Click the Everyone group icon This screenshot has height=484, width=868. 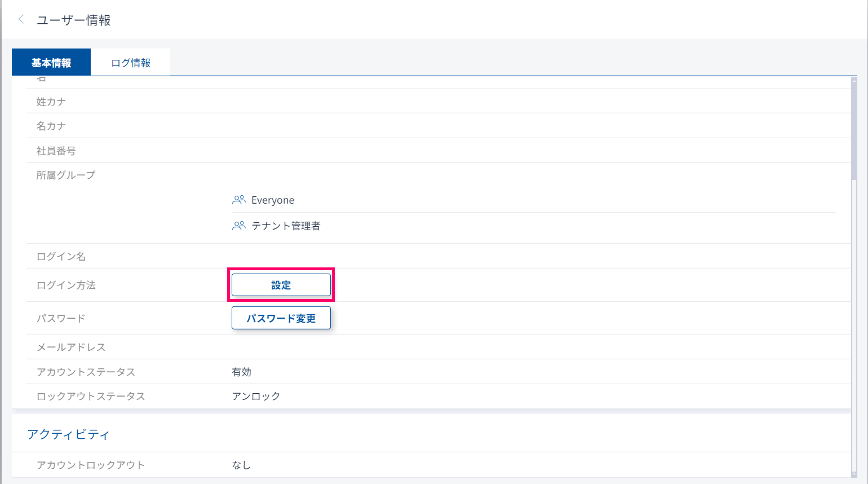tap(239, 200)
